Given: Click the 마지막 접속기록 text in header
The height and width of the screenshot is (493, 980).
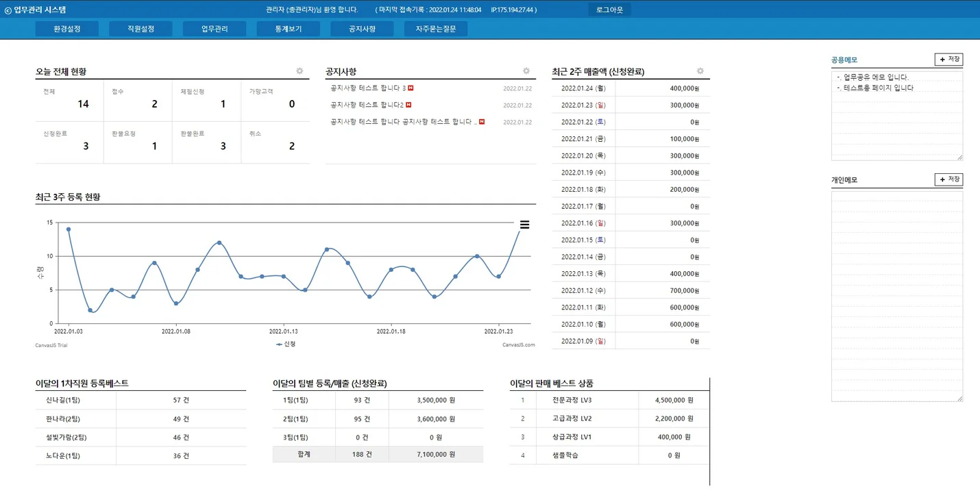Looking at the screenshot, I should click(456, 10).
